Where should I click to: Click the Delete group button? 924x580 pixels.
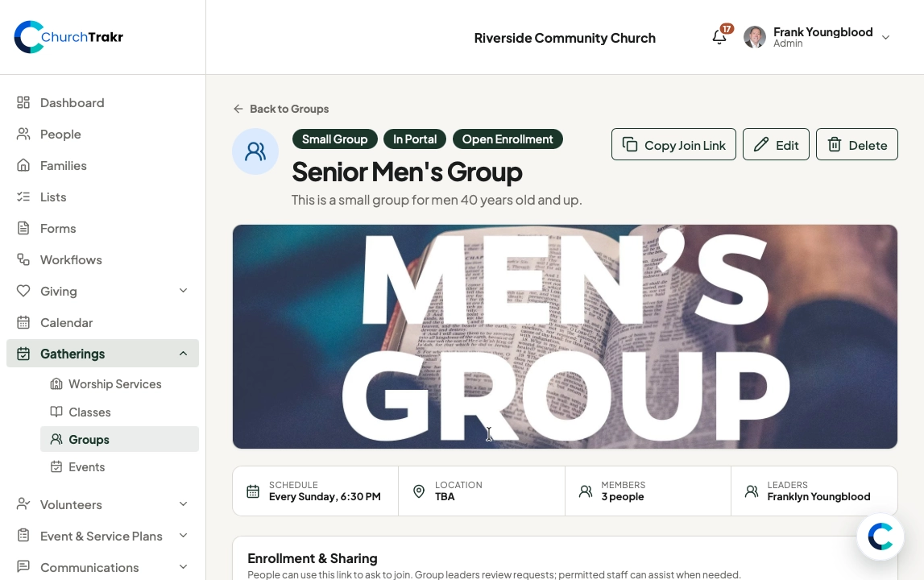point(857,144)
